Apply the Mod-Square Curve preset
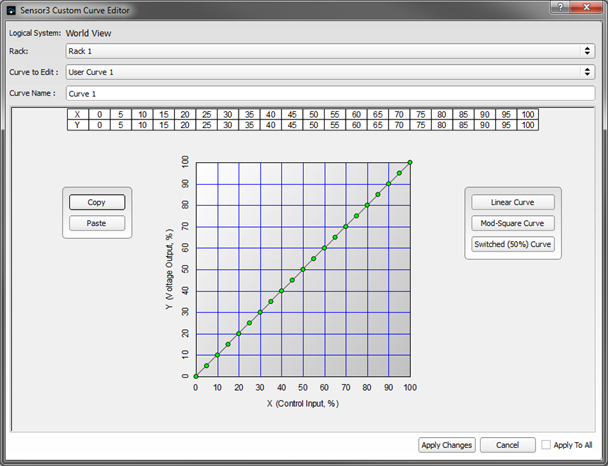 pos(513,223)
